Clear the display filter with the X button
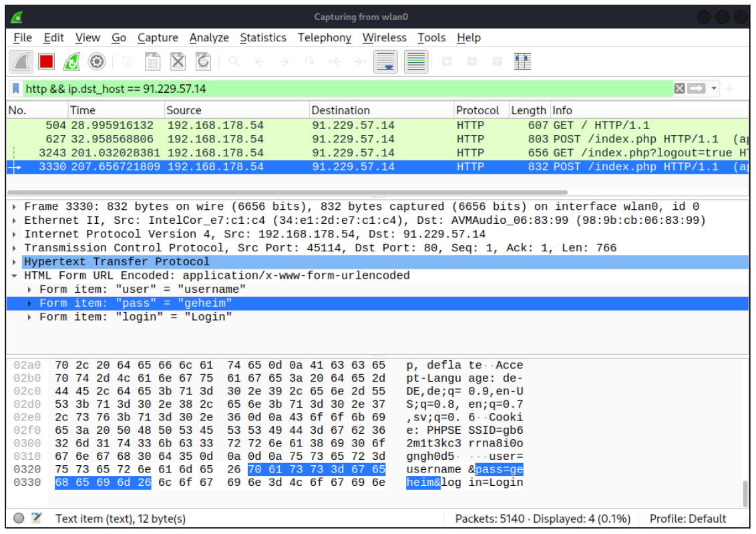The image size is (756, 534). click(679, 88)
